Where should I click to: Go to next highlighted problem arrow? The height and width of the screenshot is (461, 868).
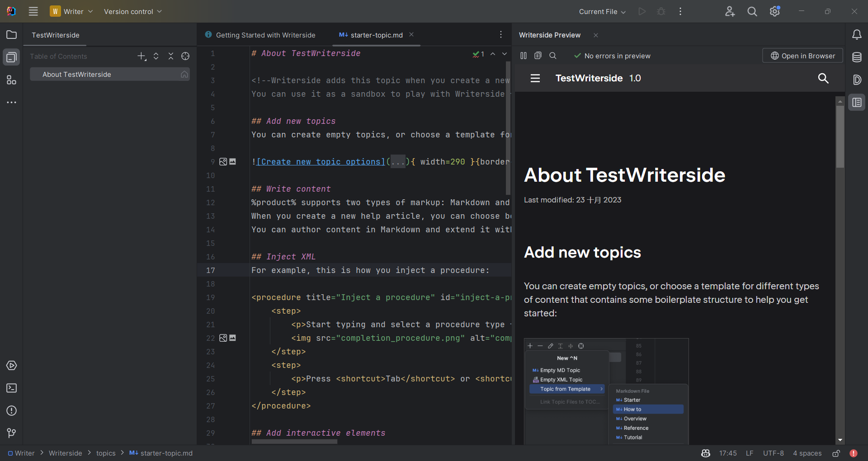505,54
